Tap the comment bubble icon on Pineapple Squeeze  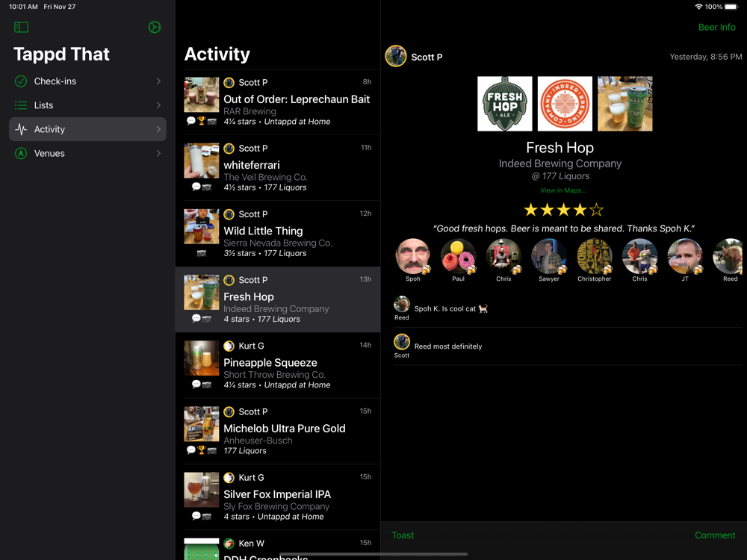(x=196, y=384)
